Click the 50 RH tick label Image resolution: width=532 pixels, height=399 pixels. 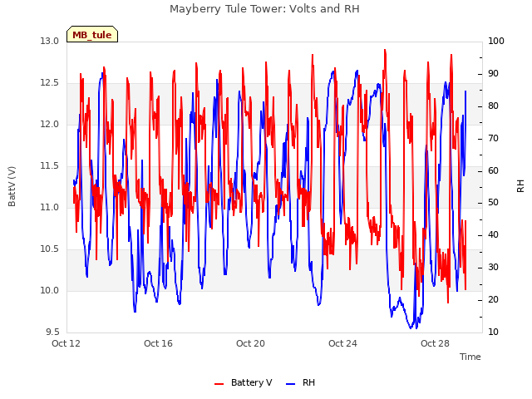pos(493,203)
